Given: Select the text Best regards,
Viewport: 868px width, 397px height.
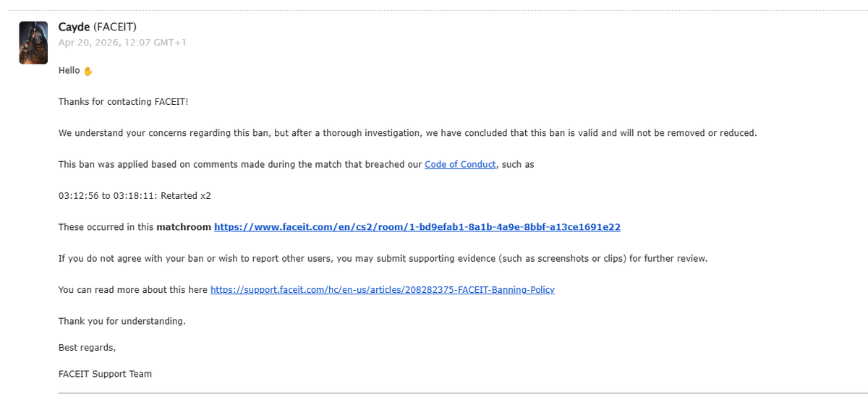Looking at the screenshot, I should pos(87,348).
